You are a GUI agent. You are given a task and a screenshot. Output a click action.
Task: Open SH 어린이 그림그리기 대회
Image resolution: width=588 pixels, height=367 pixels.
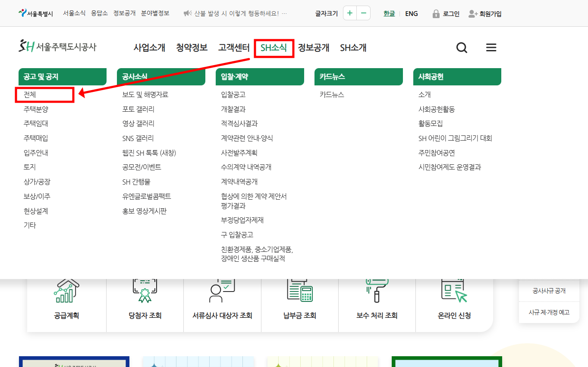tap(455, 138)
